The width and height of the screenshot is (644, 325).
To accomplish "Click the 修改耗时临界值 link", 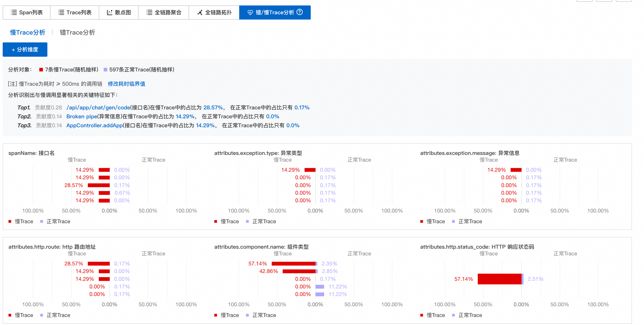I will (x=126, y=84).
